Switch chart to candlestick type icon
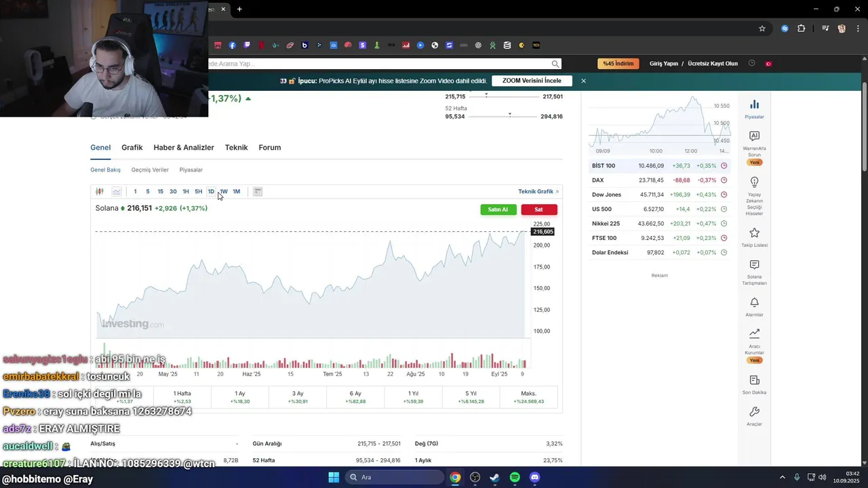 [100, 192]
